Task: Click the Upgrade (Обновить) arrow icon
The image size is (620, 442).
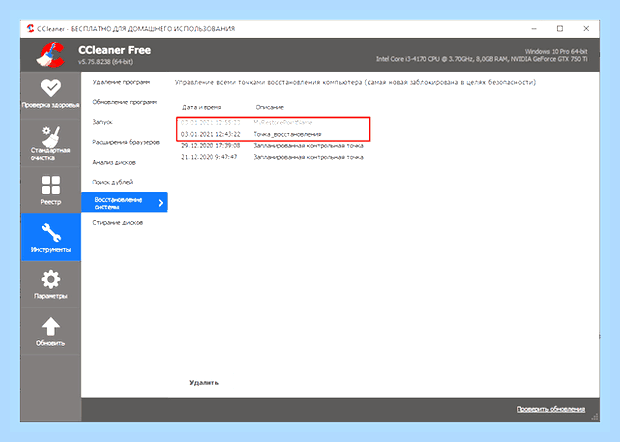Action: (x=51, y=327)
